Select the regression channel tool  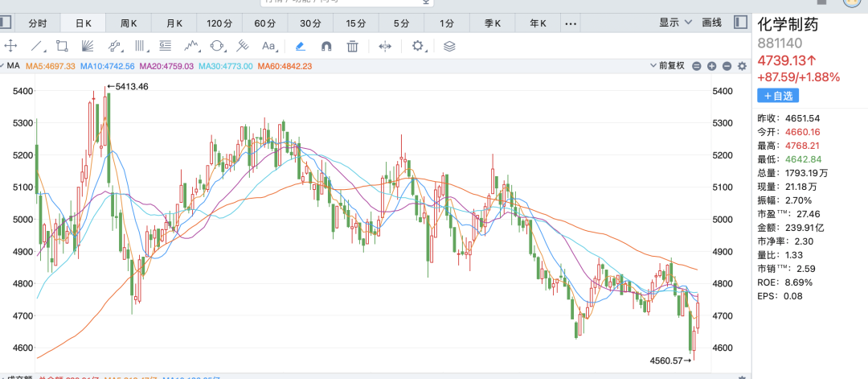(115, 46)
